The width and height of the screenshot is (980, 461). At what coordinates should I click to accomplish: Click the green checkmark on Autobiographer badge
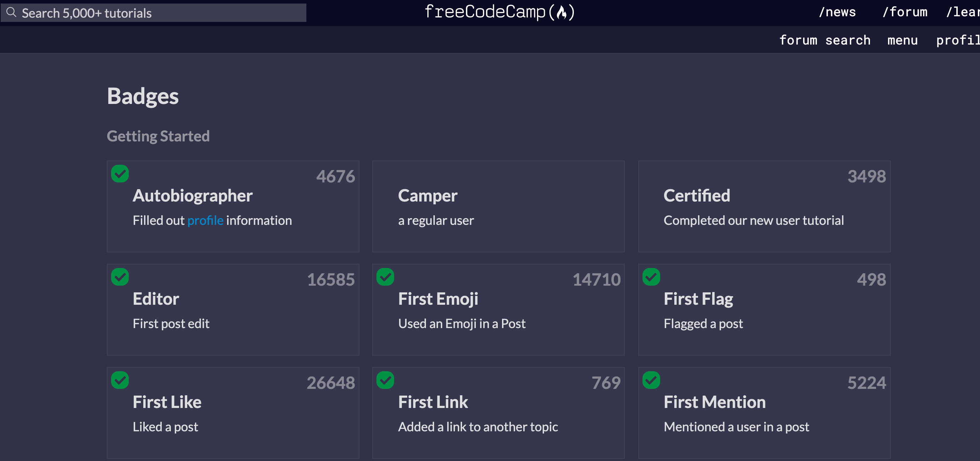click(120, 174)
